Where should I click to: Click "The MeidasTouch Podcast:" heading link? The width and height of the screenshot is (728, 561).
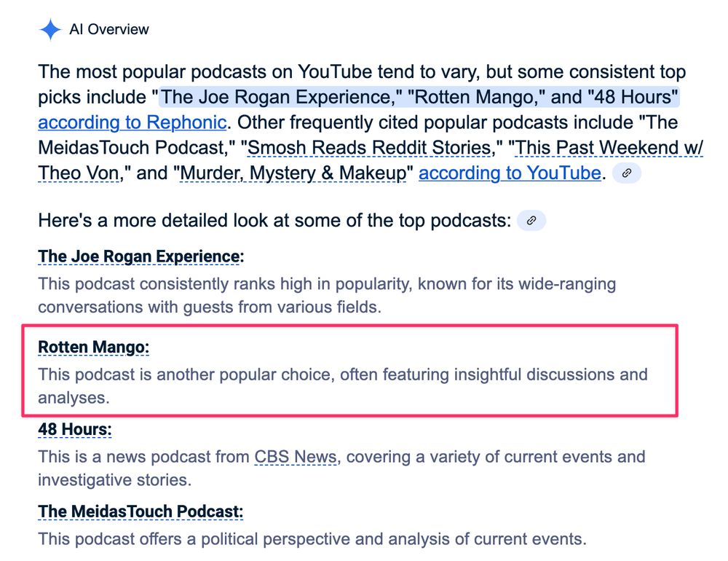141,511
